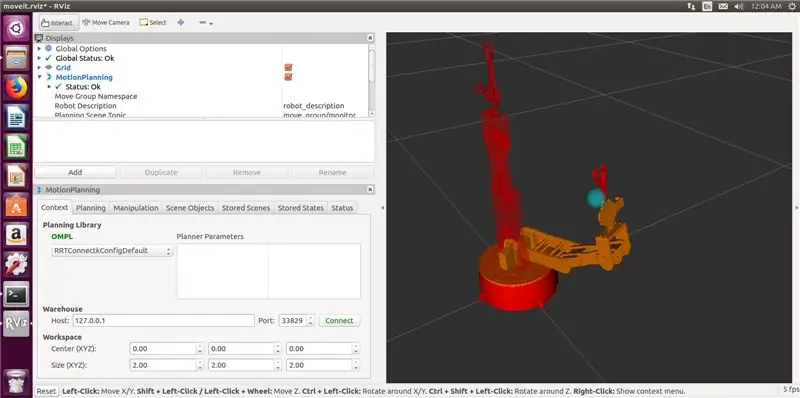Expand the Global Options tree item

[x=39, y=48]
